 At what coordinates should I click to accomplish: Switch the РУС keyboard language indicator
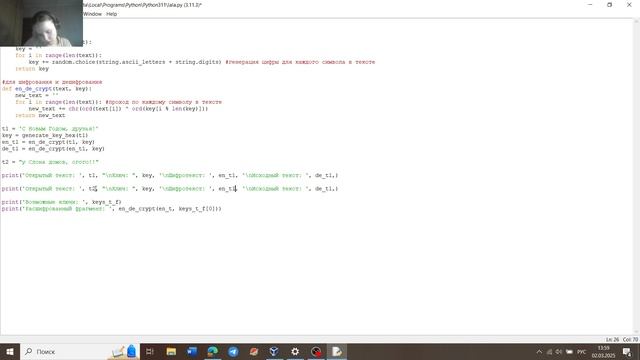coord(582,352)
